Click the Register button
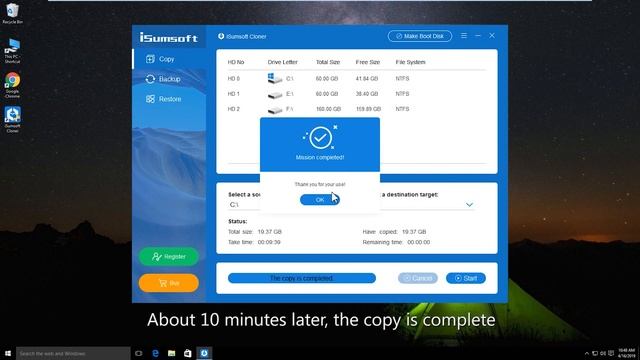 pyautogui.click(x=169, y=256)
